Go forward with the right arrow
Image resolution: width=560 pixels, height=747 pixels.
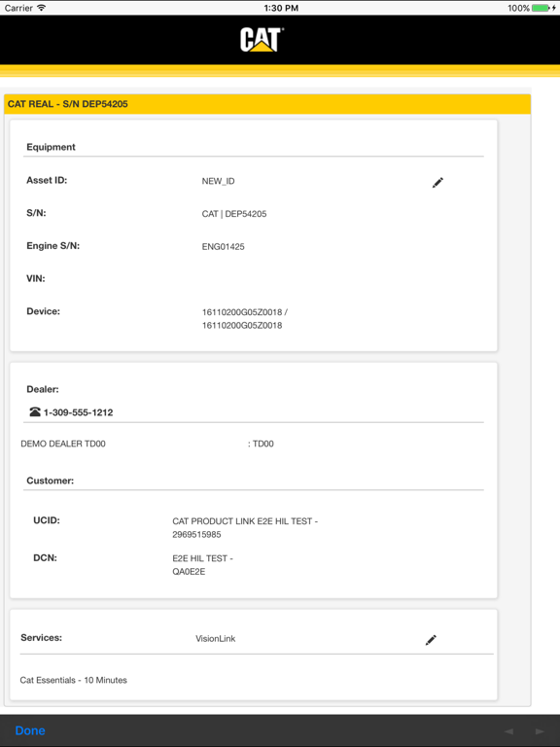(x=540, y=731)
